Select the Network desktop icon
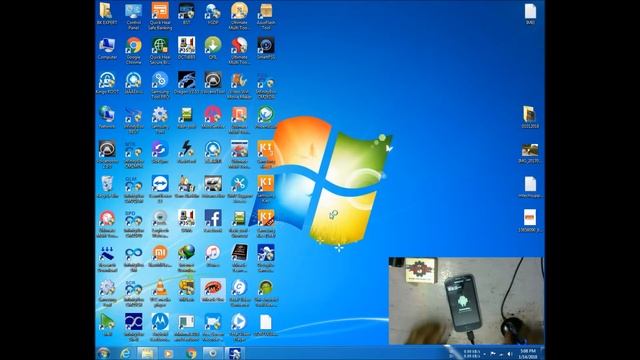640x360 pixels. coord(107,118)
